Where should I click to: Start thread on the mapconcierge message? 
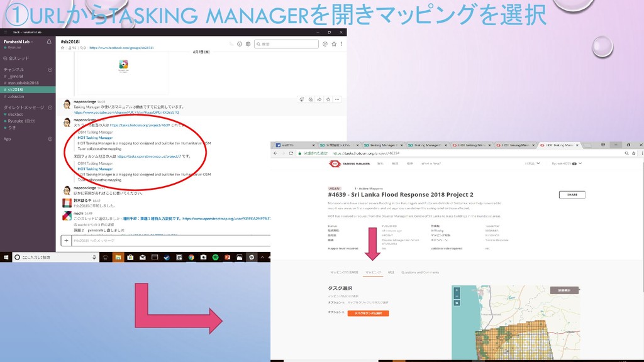(x=311, y=99)
